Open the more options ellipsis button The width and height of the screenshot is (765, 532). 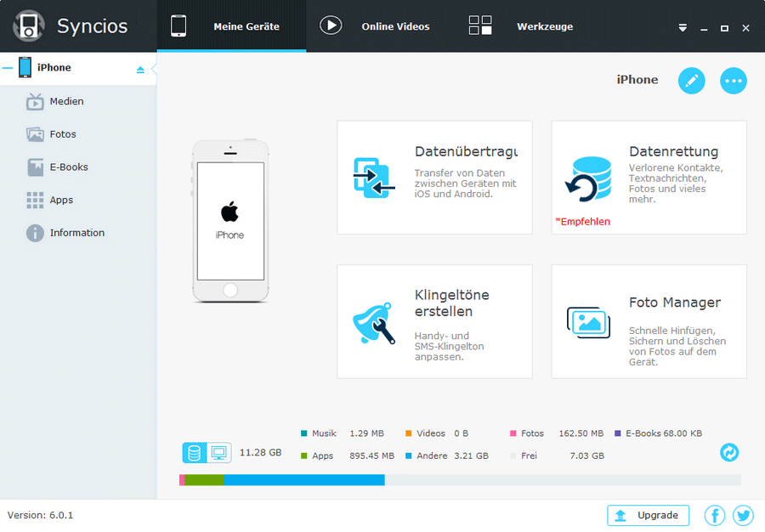[734, 81]
